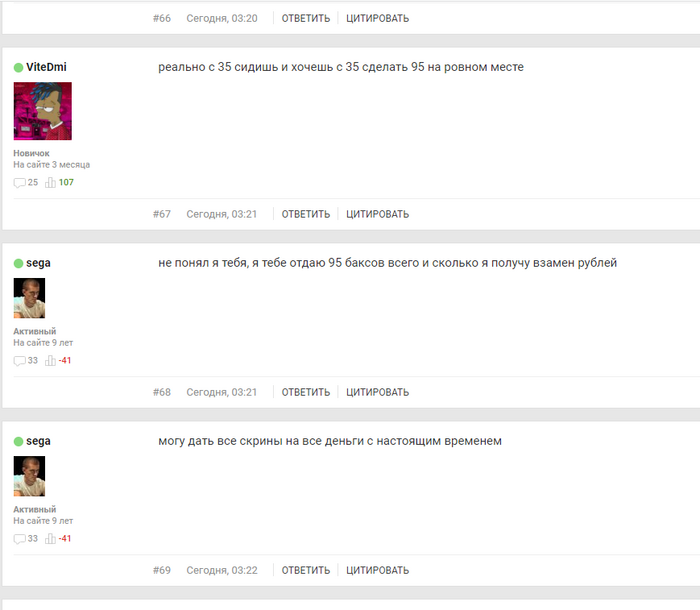Viewport: 700px width, 610px height.
Task: Click the green status dot by sega in post #68
Action: point(18,263)
